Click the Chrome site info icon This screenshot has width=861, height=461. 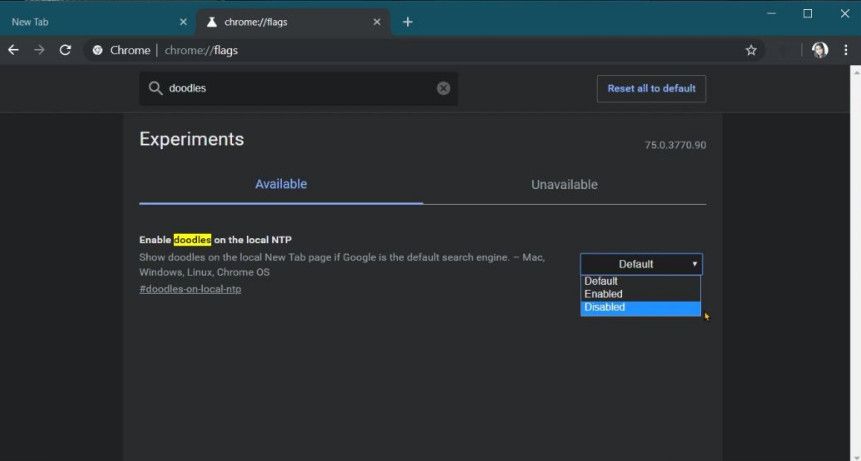(97, 50)
